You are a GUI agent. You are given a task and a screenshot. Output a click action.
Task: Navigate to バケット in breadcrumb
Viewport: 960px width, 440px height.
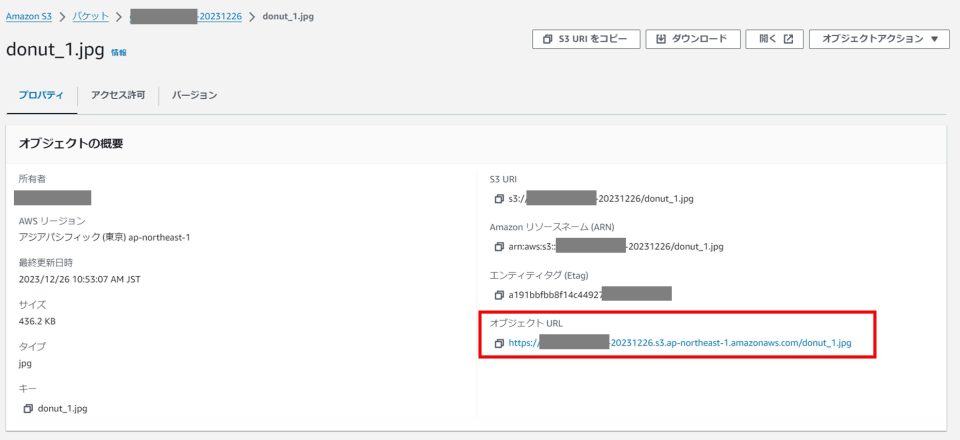pyautogui.click(x=89, y=17)
